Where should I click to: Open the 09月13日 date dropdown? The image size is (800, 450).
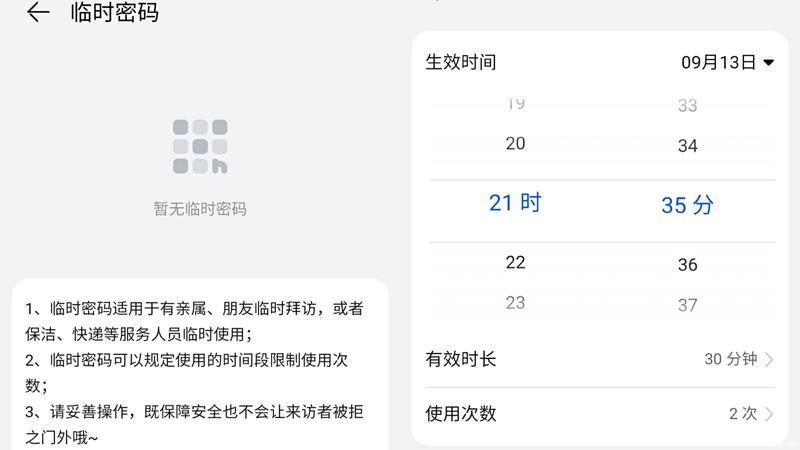(x=728, y=62)
